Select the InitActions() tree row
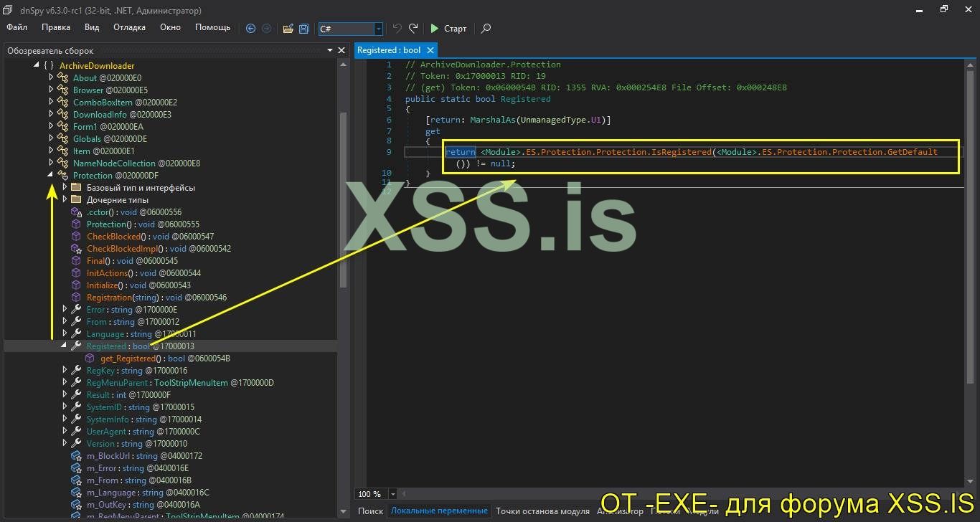 171,273
